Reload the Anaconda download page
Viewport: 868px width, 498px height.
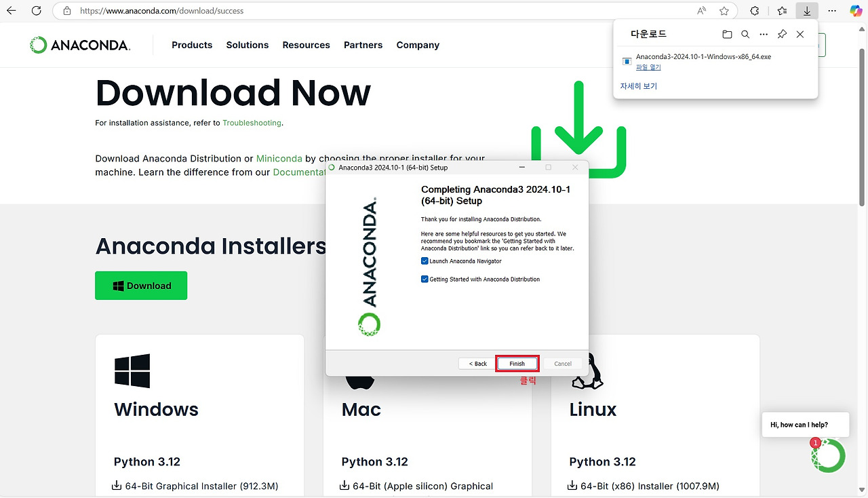(x=37, y=11)
